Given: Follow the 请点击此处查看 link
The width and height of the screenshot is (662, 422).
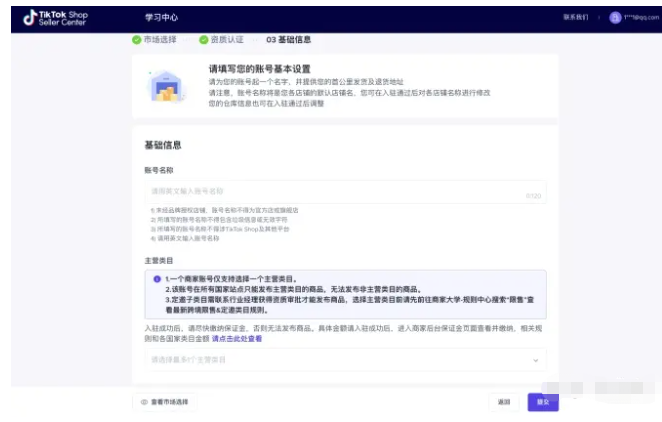Looking at the screenshot, I should click(x=237, y=338).
